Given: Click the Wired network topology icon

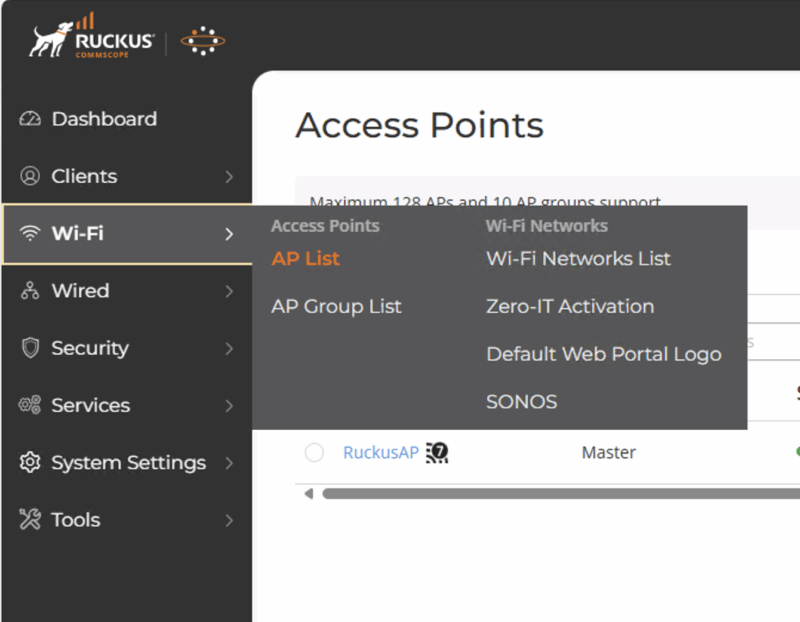Looking at the screenshot, I should pyautogui.click(x=30, y=291).
